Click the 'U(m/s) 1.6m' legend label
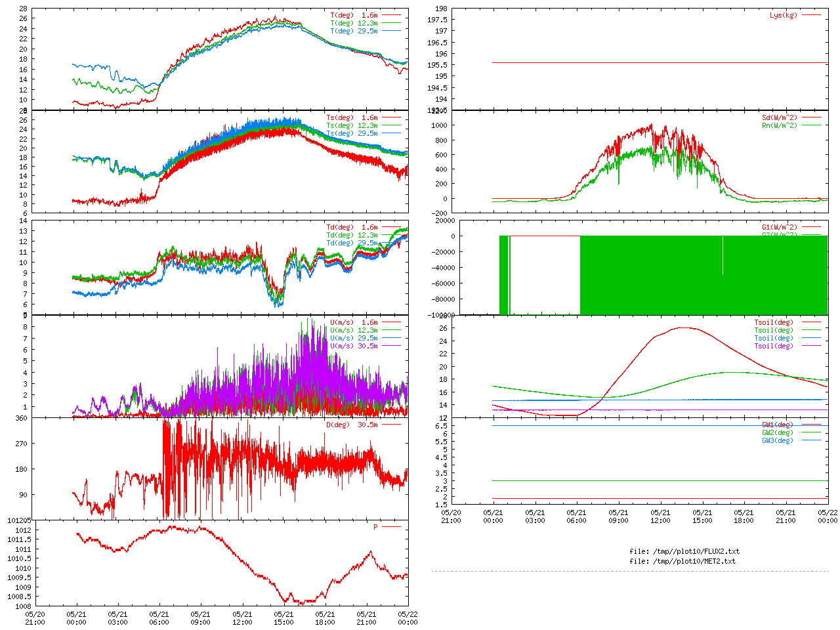This screenshot has width=840, height=630. click(354, 323)
